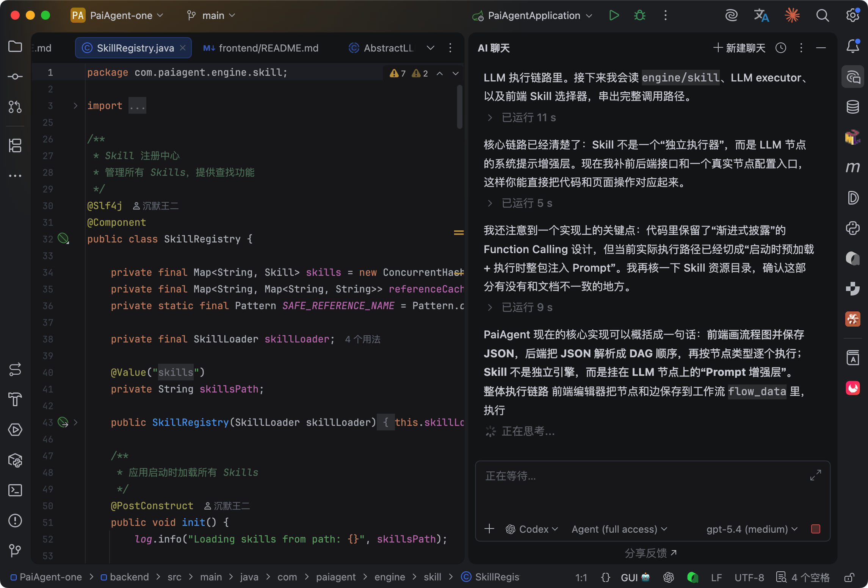
Task: Open the Commit tool window in left sidebar
Action: [x=15, y=77]
